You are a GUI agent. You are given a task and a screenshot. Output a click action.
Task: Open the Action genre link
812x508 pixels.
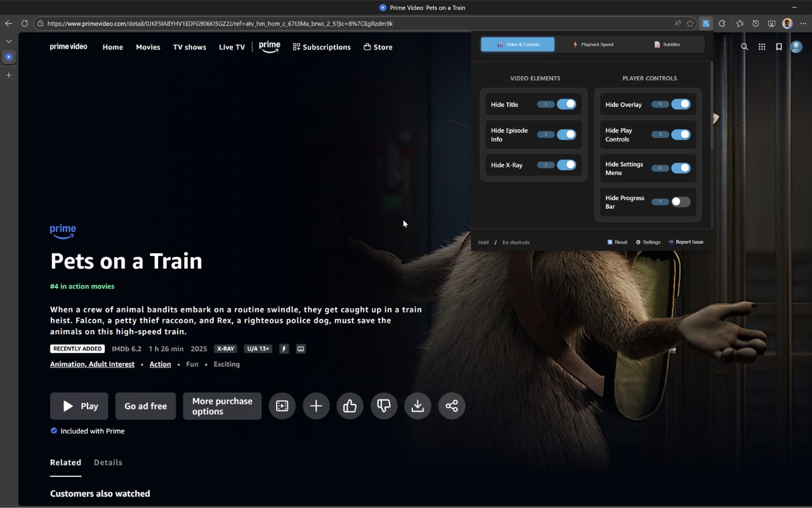(x=160, y=364)
